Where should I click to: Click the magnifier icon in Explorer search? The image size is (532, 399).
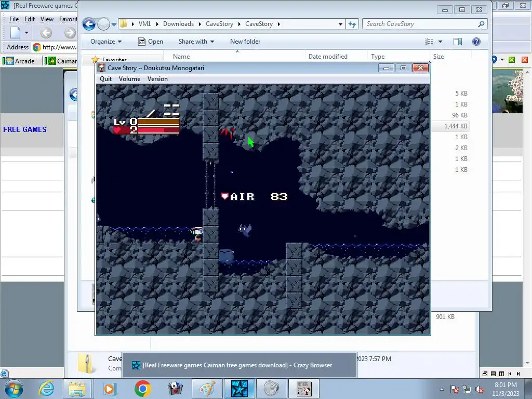(x=481, y=24)
